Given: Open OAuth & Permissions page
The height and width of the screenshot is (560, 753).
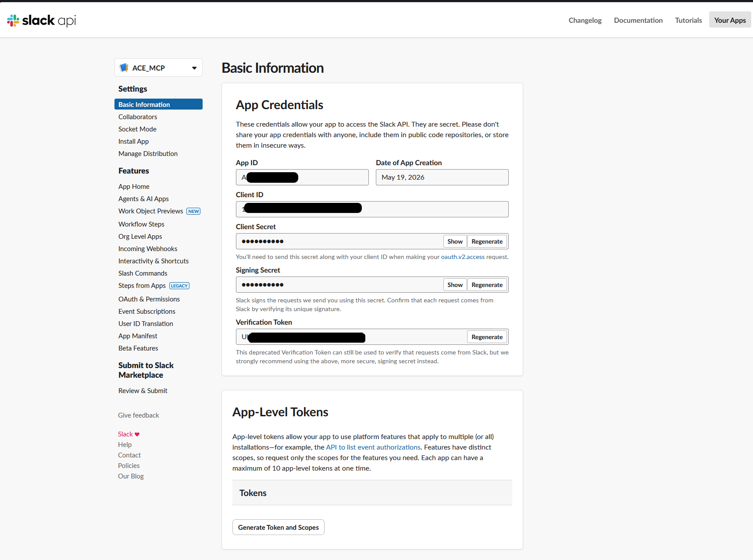Looking at the screenshot, I should 149,299.
